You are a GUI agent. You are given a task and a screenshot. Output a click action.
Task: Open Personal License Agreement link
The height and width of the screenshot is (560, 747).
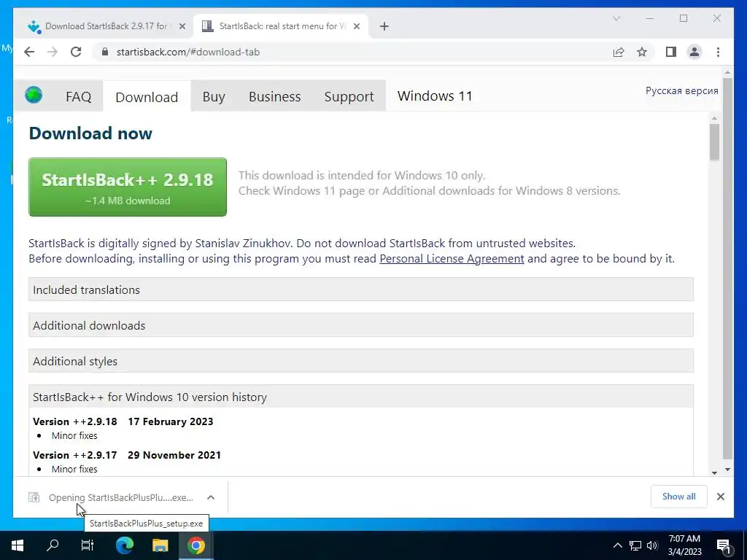[452, 259]
